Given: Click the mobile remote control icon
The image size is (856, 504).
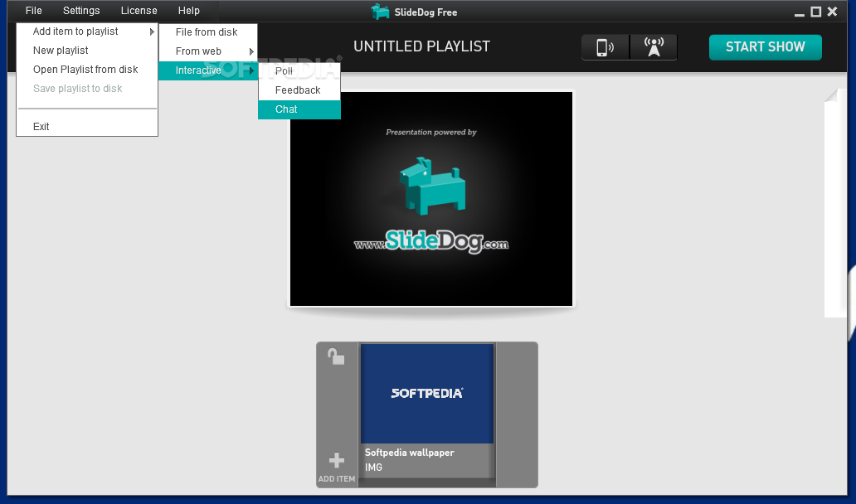Looking at the screenshot, I should click(x=606, y=47).
